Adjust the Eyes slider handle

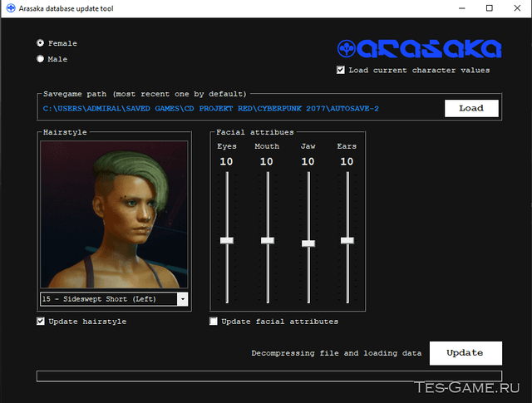coord(227,240)
